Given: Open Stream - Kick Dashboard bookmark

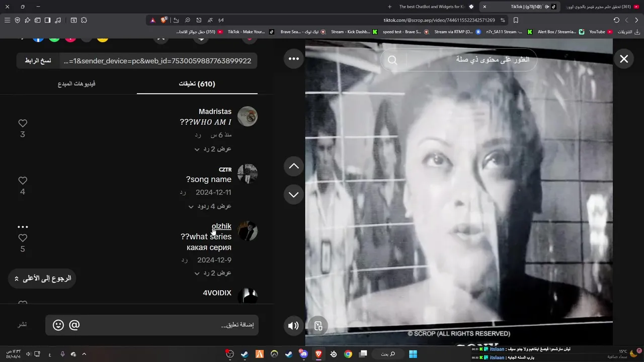Looking at the screenshot, I should click(x=354, y=32).
